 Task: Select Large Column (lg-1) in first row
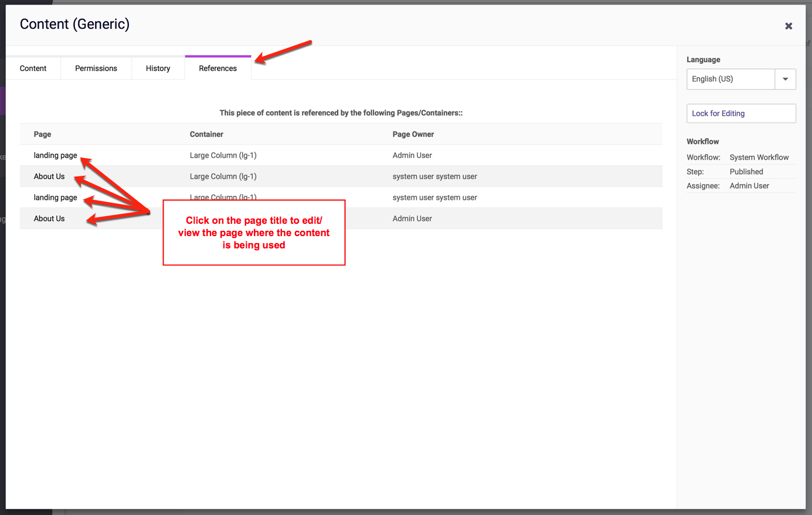223,155
